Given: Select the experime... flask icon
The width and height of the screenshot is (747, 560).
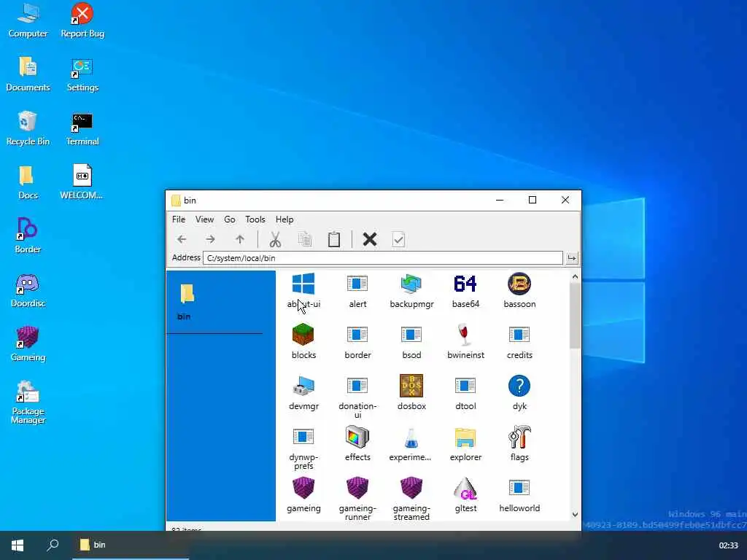Looking at the screenshot, I should 411,438.
